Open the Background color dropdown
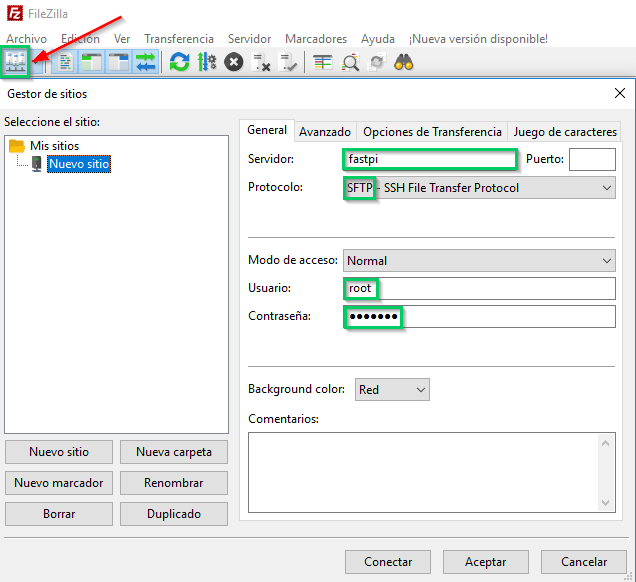Image resolution: width=636 pixels, height=582 pixels. point(420,389)
